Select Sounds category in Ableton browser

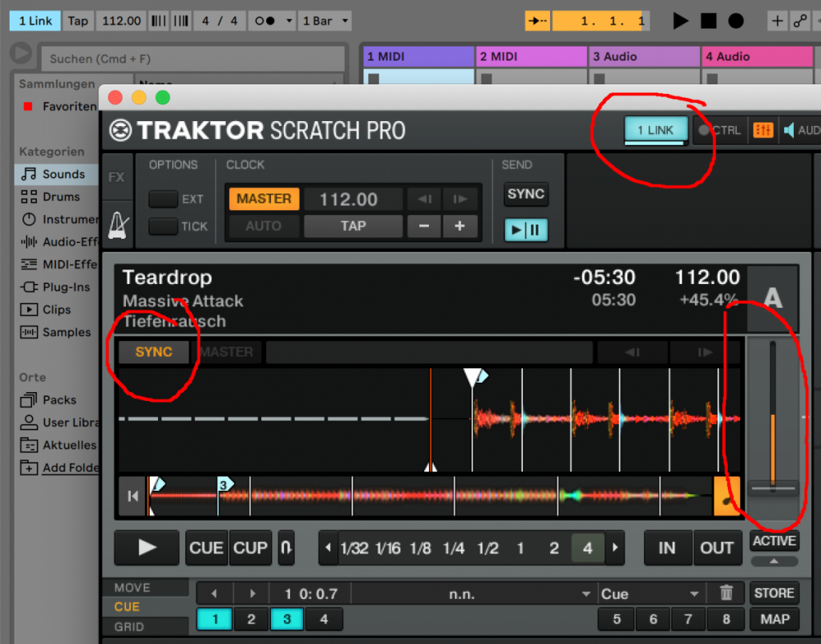click(x=57, y=174)
